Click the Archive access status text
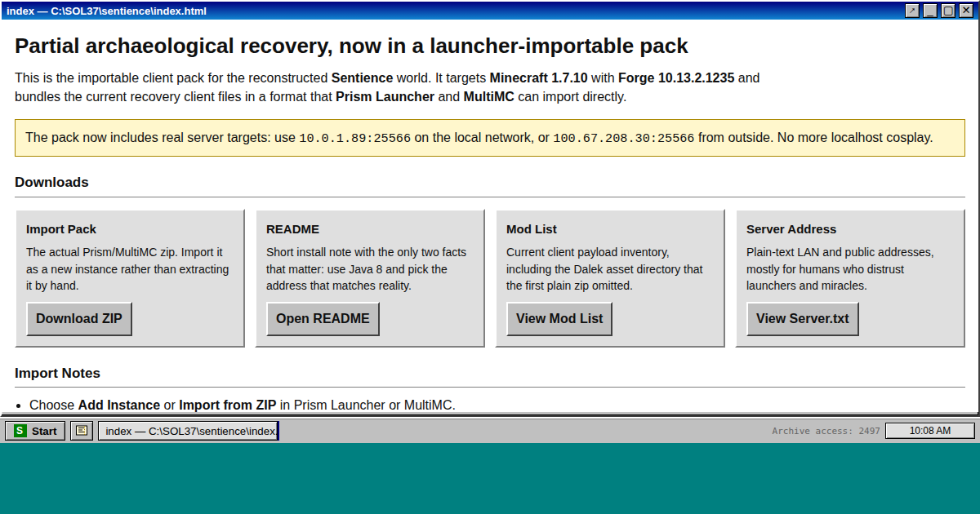Image resolution: width=980 pixels, height=514 pixels. click(826, 431)
